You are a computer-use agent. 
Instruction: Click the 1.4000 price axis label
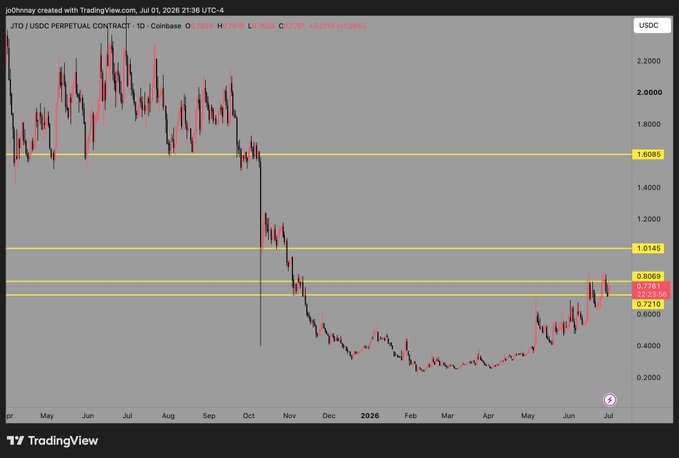coord(648,187)
